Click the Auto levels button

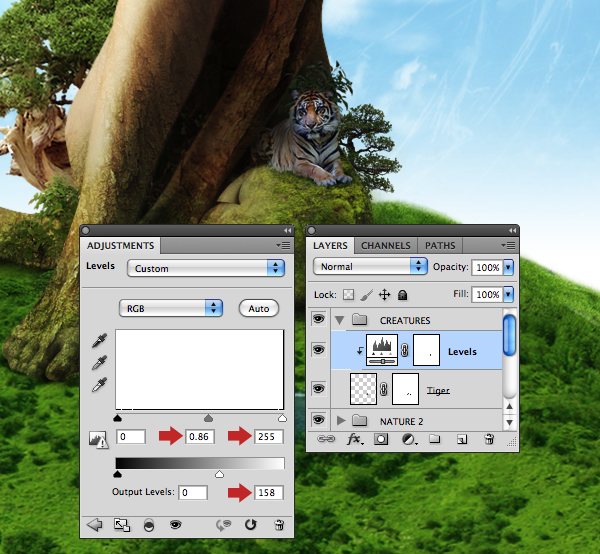[259, 308]
